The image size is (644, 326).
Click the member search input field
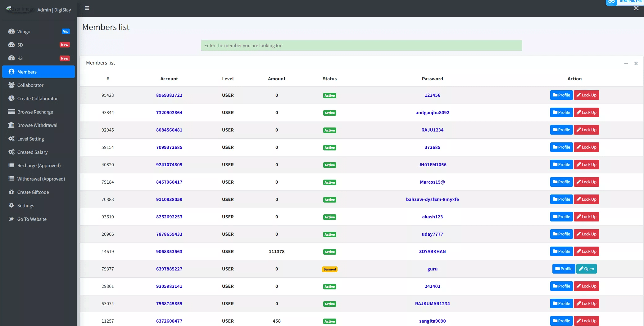[x=361, y=45]
